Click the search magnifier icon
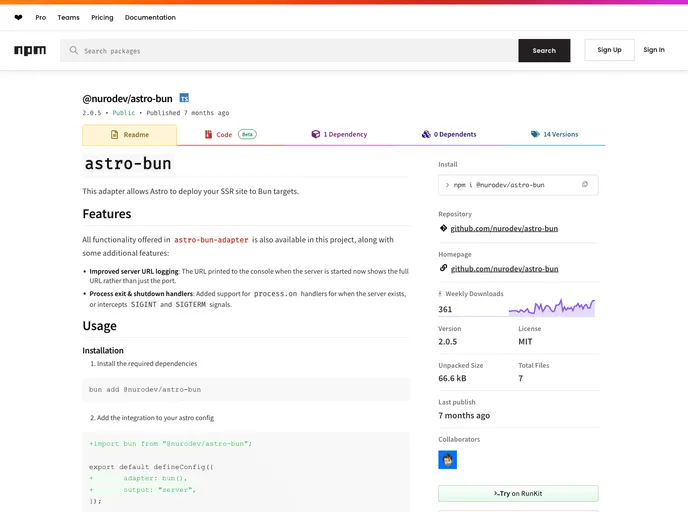 [x=74, y=50]
